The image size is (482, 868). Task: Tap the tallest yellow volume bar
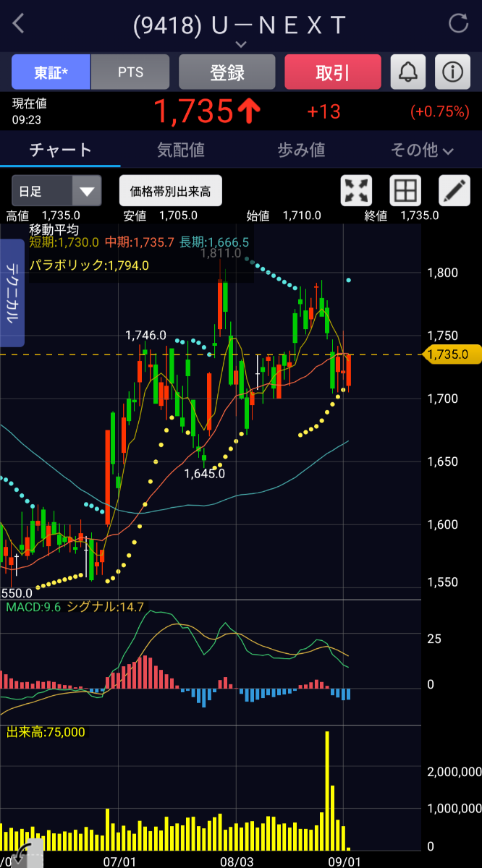pos(327,791)
